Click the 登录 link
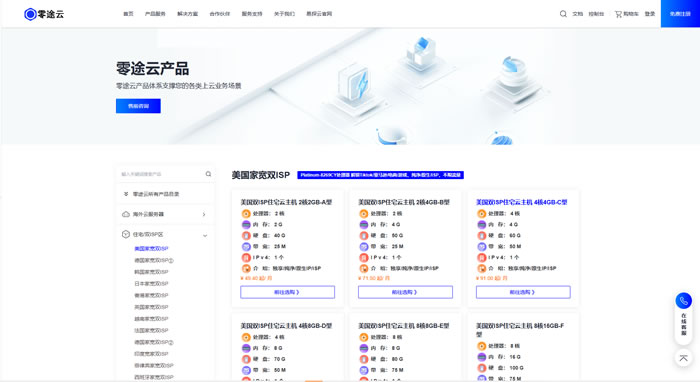 (650, 14)
